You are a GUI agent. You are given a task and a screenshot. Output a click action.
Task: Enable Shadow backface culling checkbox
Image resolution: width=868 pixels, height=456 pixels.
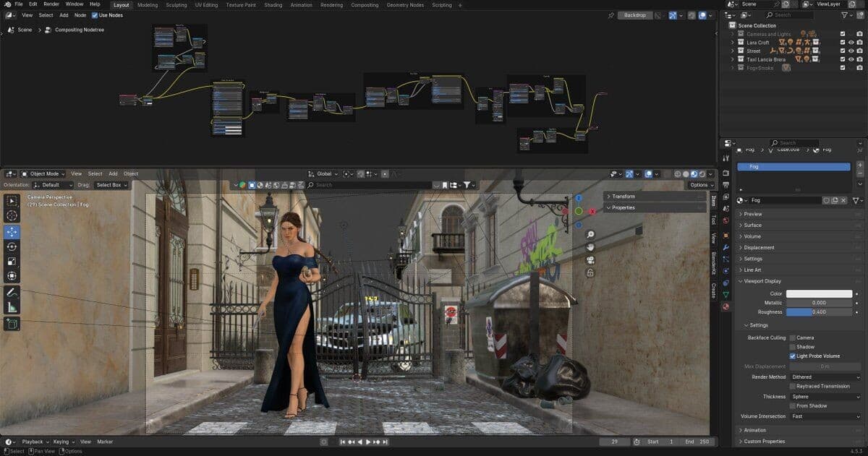click(793, 347)
